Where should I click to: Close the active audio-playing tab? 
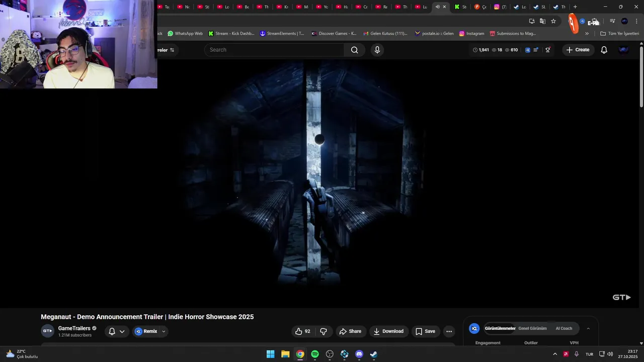point(444,7)
